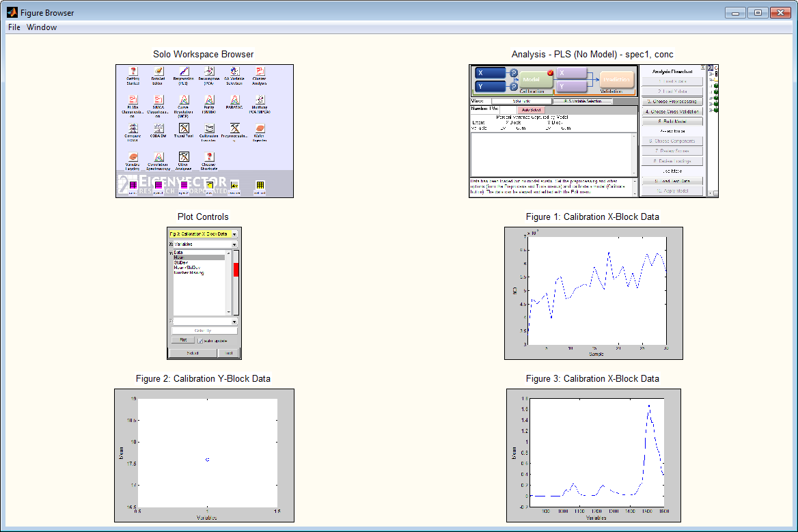The height and width of the screenshot is (532, 798).
Task: Select StdDev in the Y list
Action: 181,262
